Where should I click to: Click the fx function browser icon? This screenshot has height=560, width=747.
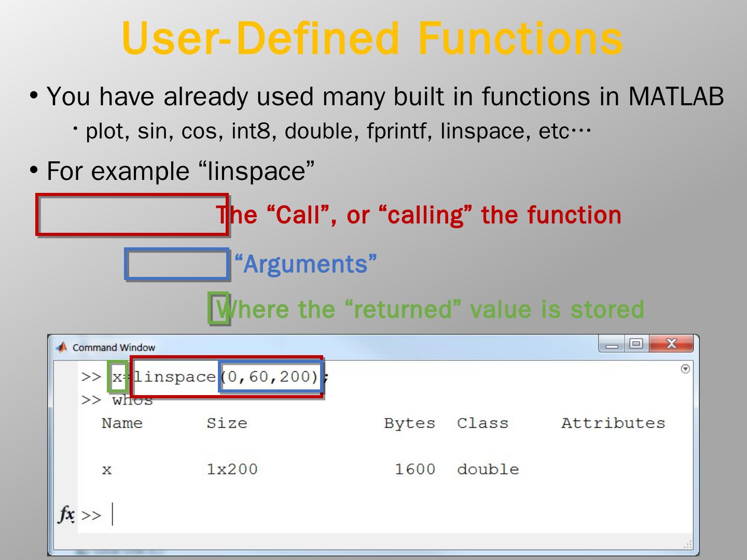point(66,514)
